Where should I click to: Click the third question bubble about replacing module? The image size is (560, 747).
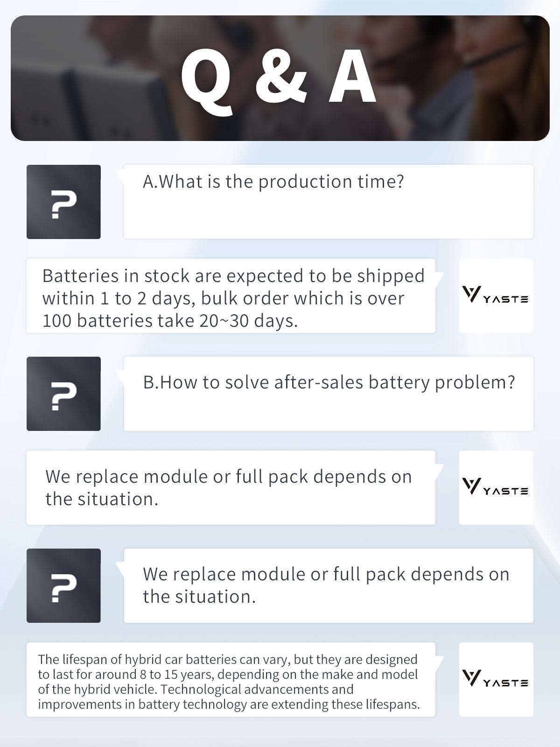329,585
